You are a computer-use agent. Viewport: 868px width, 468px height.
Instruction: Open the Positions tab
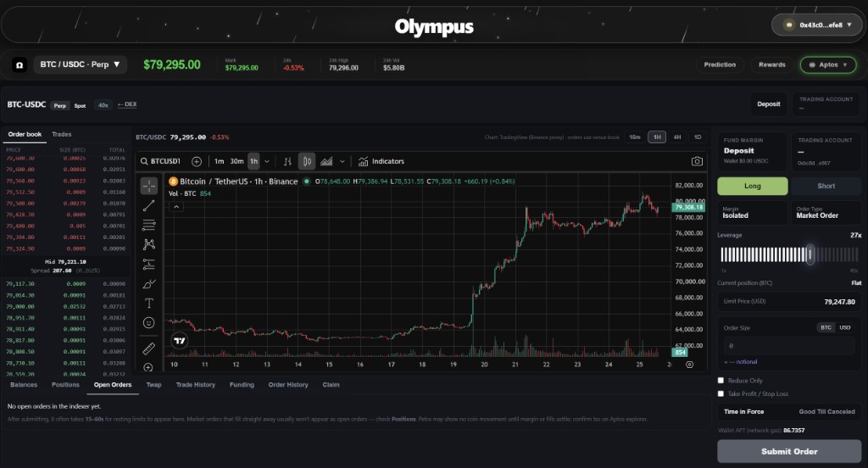tap(65, 384)
